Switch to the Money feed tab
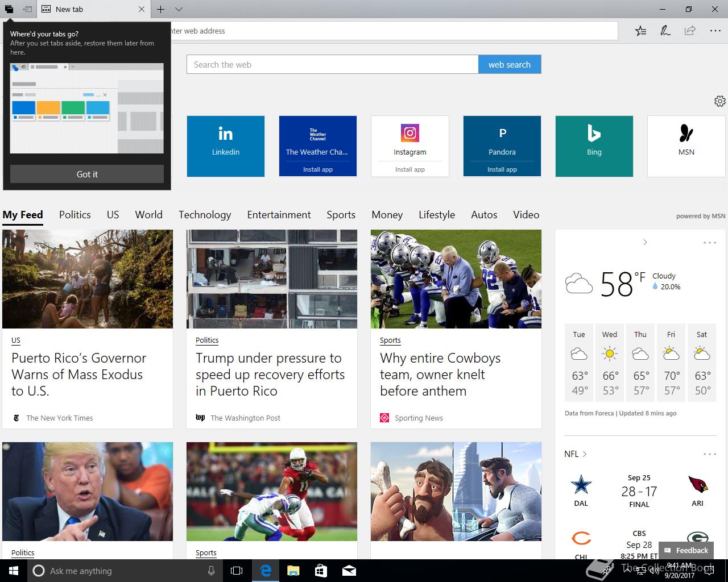The height and width of the screenshot is (582, 728). 387,215
